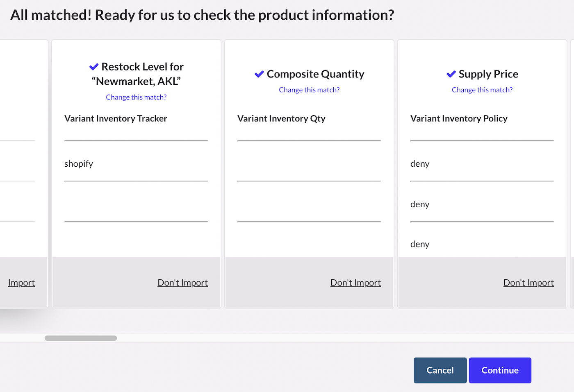Click the horizontal scrollbar thumb
574x392 pixels.
[x=81, y=338]
